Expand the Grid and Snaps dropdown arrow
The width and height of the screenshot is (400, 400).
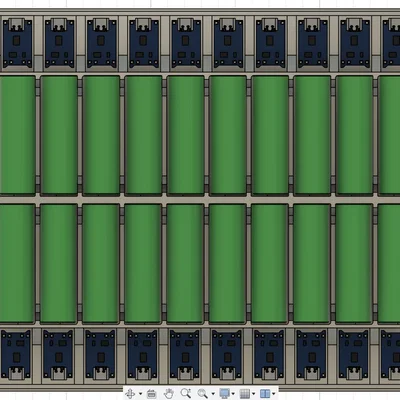click(x=254, y=394)
